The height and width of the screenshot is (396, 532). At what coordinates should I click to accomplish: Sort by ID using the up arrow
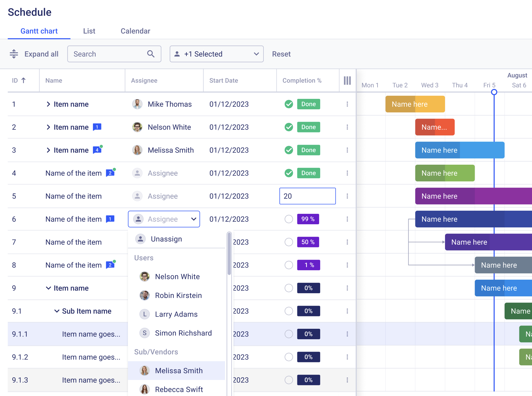24,80
